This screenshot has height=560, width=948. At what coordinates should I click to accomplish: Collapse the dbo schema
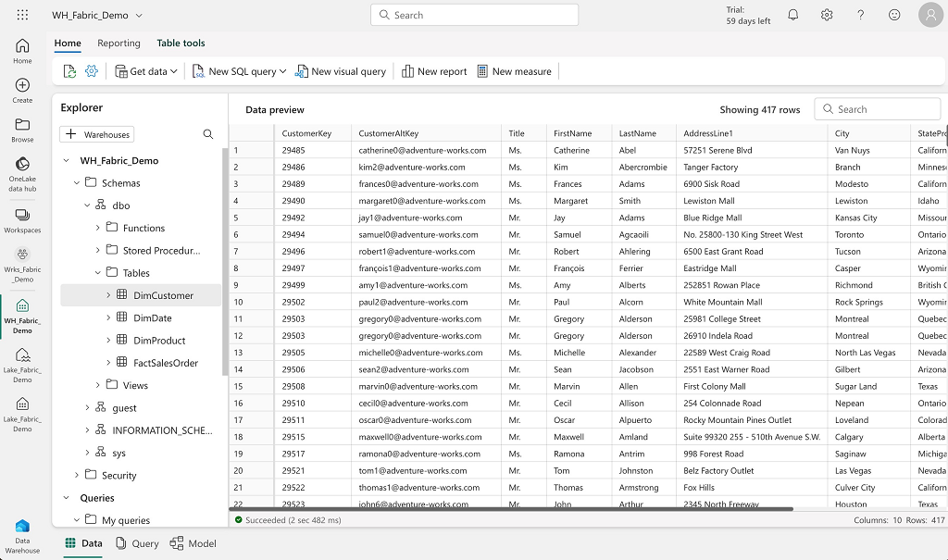click(x=88, y=205)
